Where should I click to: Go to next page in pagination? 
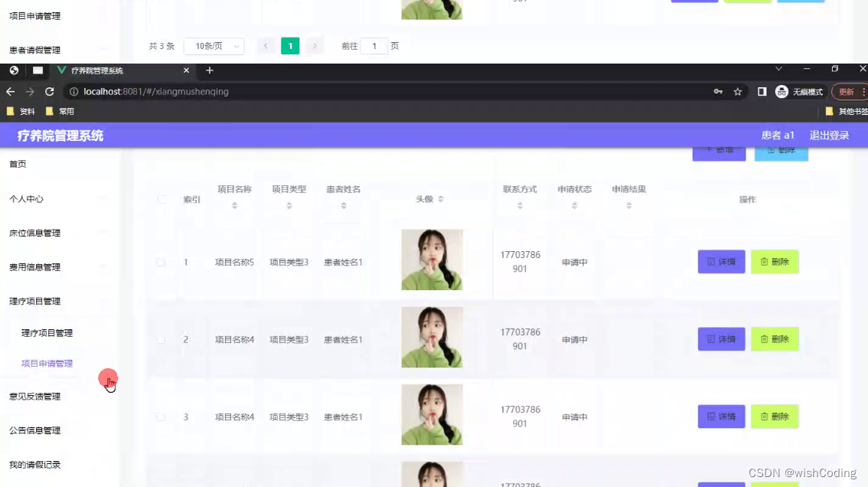coord(315,46)
